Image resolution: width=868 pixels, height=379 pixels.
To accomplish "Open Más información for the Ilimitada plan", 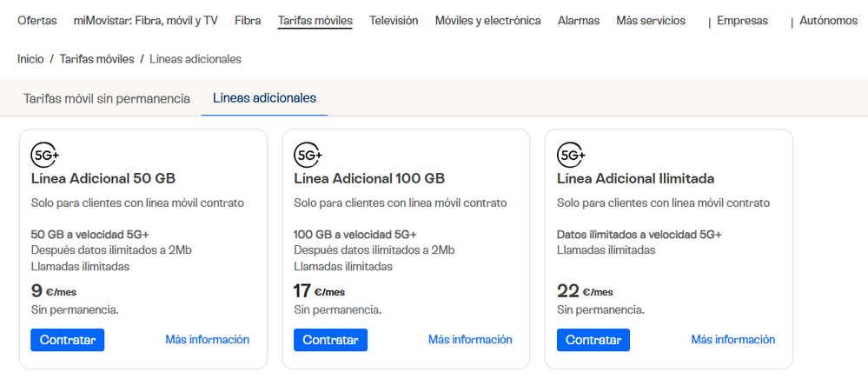I will coord(733,340).
